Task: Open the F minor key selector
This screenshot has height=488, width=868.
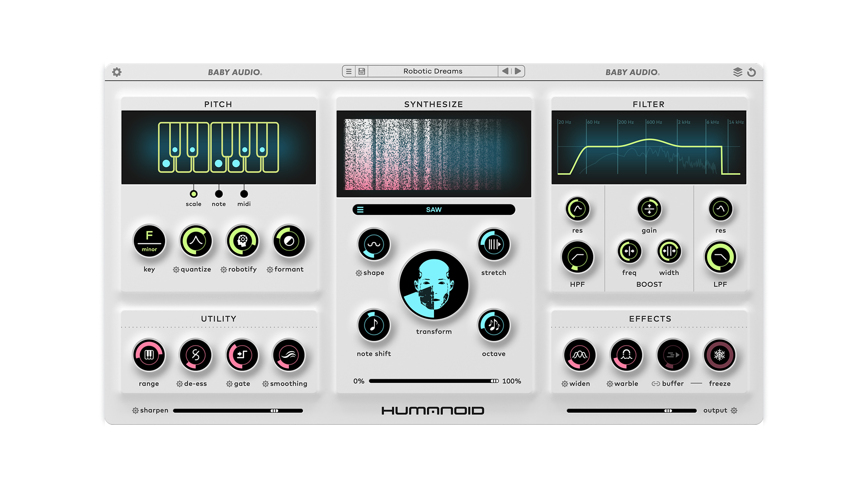Action: click(149, 241)
